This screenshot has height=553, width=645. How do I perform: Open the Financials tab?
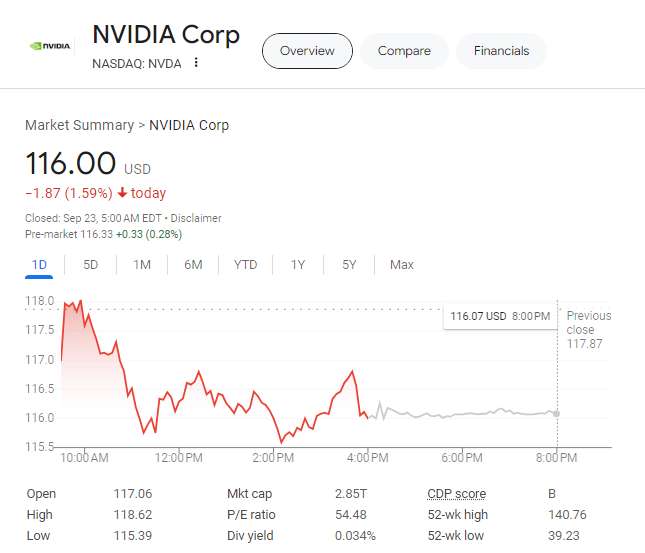tap(502, 51)
